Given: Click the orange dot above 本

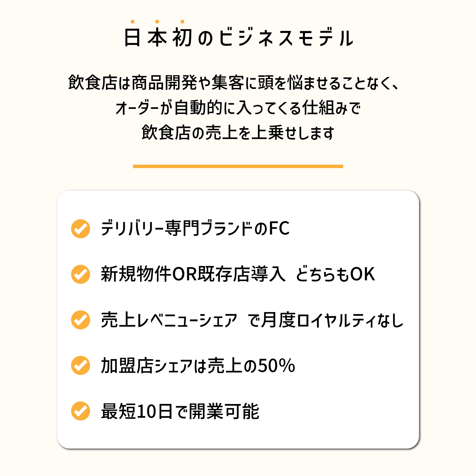Looking at the screenshot, I should click(157, 21).
